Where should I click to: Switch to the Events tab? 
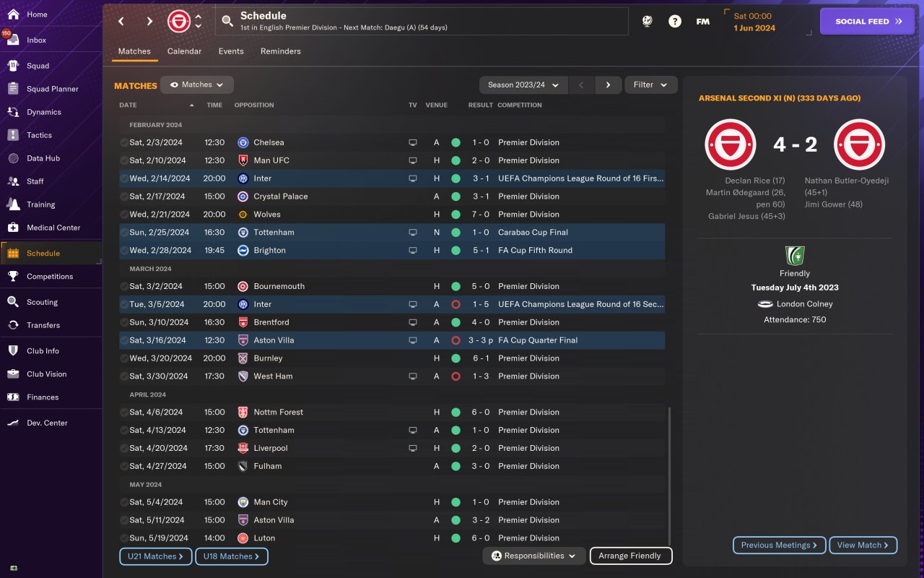coord(231,51)
